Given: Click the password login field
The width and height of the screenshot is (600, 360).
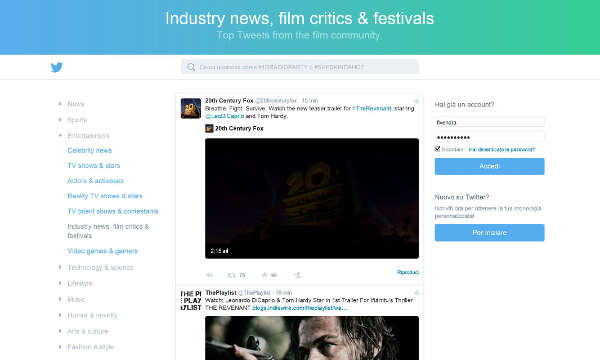Looking at the screenshot, I should tap(489, 137).
